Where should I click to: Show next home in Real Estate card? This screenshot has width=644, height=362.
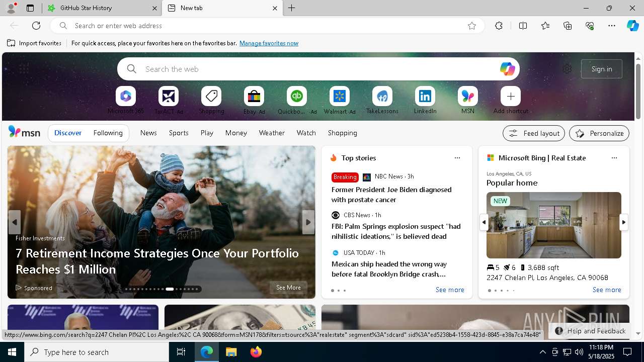coord(623,222)
